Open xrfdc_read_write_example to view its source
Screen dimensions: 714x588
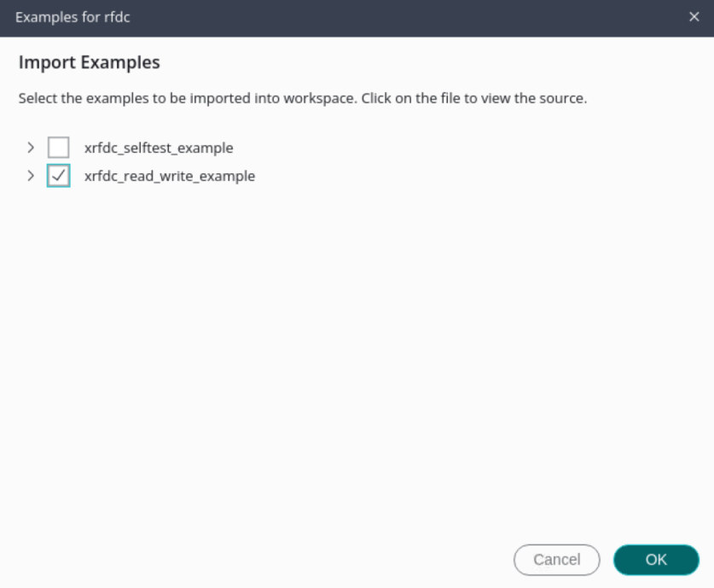[x=168, y=176]
